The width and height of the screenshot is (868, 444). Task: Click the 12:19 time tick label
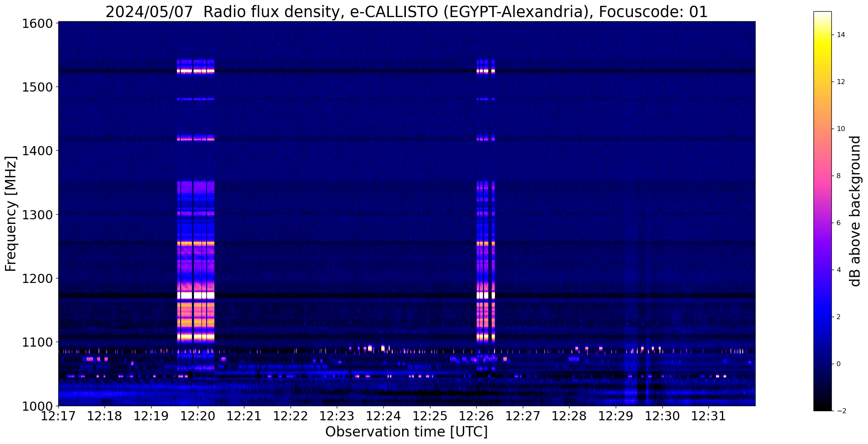point(151,416)
